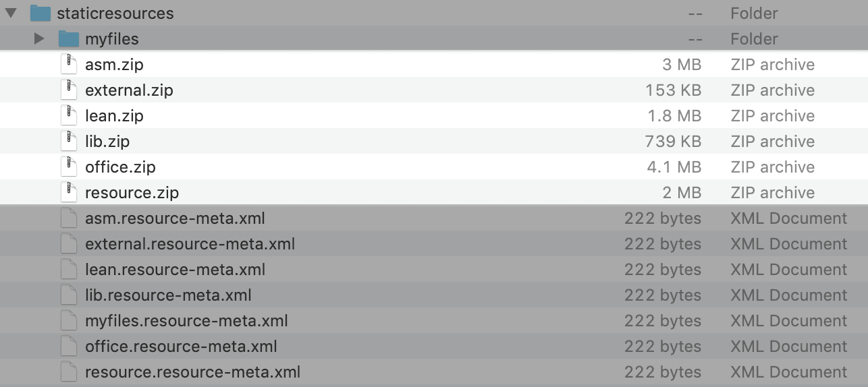Viewport: 868px width, 387px height.
Task: Click the asm.zip archive icon
Action: (x=68, y=65)
